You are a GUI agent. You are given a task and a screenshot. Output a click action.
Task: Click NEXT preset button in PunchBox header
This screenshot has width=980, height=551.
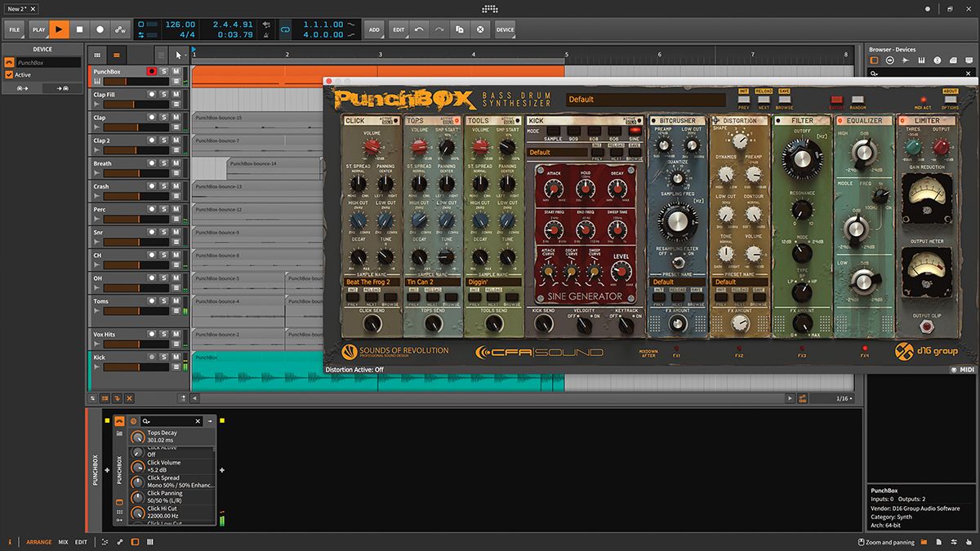pyautogui.click(x=764, y=99)
